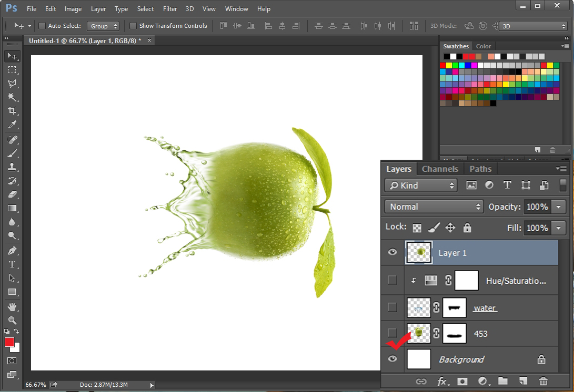Hide the Background layer
Viewport: 574px width, 392px height.
392,358
